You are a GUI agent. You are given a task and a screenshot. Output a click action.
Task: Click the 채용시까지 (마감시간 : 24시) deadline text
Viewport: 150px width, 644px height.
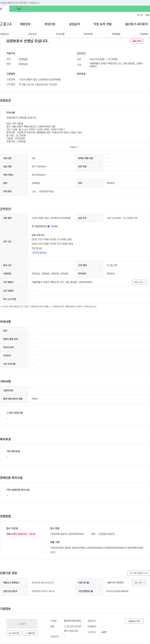[x=21, y=534]
